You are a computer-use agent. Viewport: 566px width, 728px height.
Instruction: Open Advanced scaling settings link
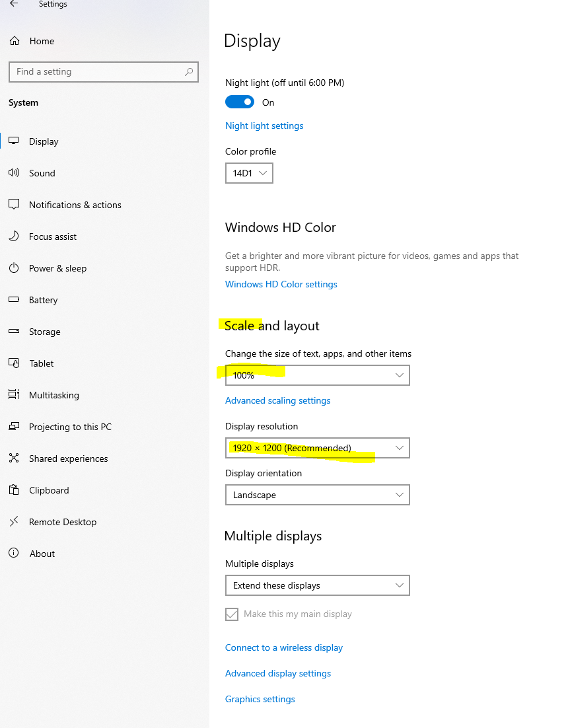(277, 401)
